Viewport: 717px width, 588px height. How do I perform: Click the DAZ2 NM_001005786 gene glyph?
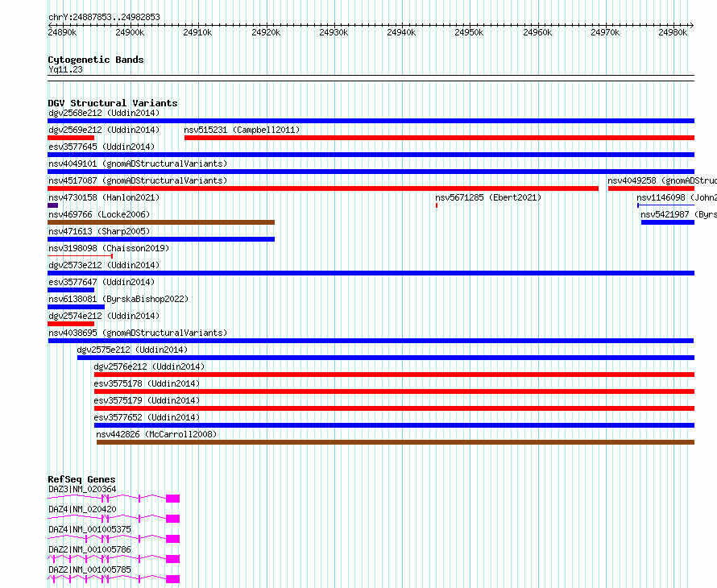coord(114,559)
